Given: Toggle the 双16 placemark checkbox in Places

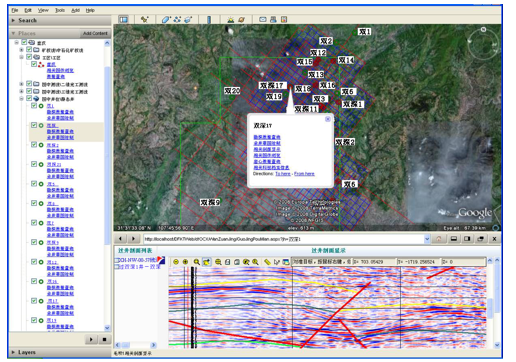Looking at the screenshot, I should (34, 281).
